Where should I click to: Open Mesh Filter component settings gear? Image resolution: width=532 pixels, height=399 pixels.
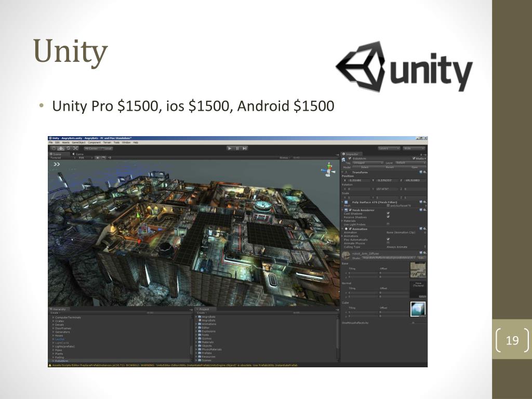(425, 202)
